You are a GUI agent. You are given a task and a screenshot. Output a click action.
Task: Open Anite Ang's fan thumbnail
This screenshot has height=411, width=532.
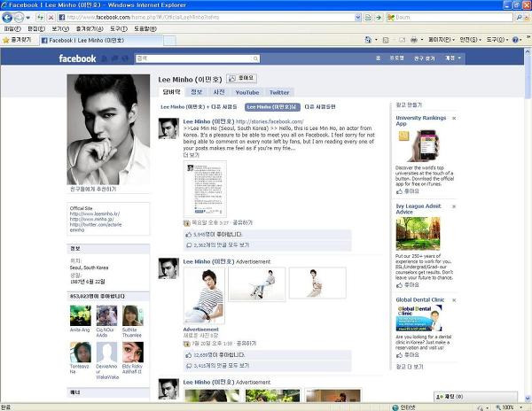[81, 315]
